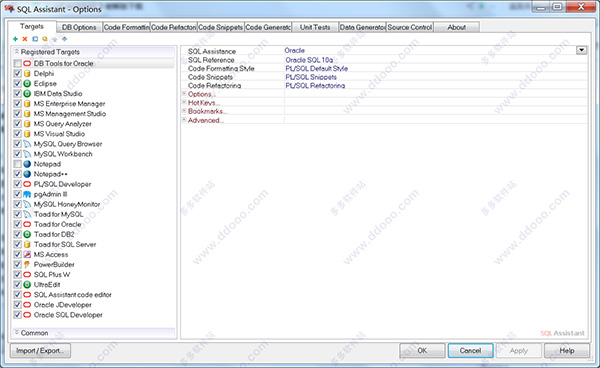The height and width of the screenshot is (368, 600).
Task: Select the Toad for DB2 list row
Action: coord(94,234)
